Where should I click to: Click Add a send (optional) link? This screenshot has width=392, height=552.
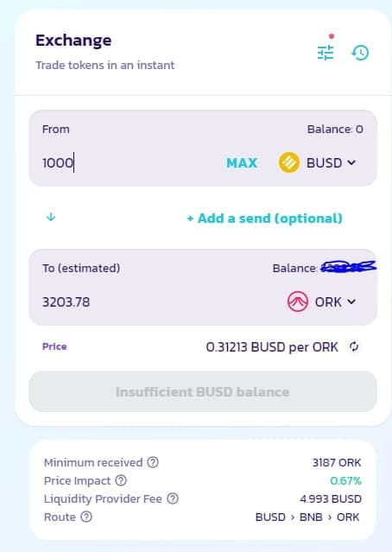(264, 219)
